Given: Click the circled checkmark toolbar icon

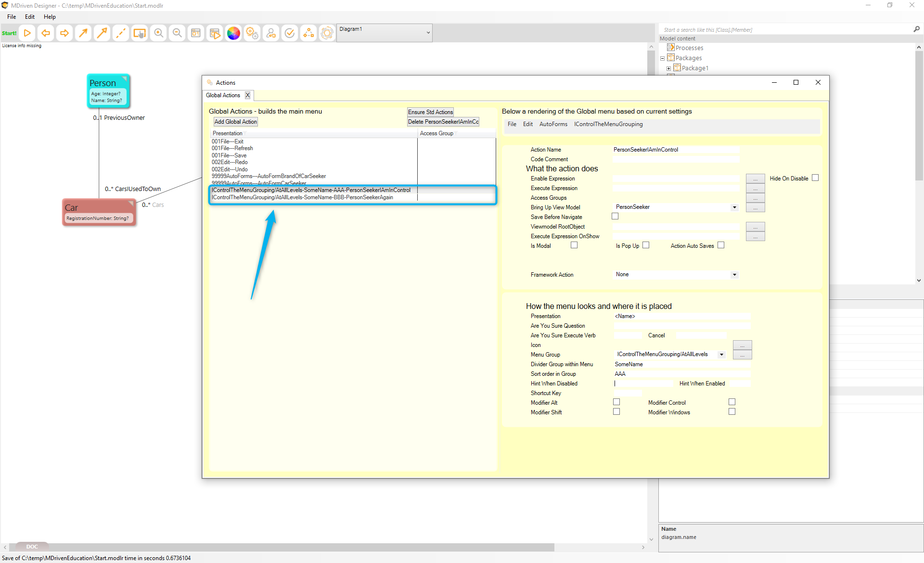Looking at the screenshot, I should coord(290,33).
